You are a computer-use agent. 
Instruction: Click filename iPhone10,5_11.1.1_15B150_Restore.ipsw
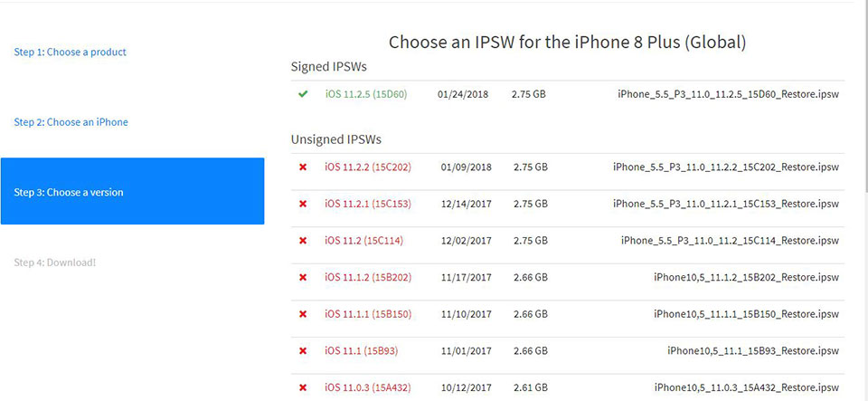pos(746,314)
